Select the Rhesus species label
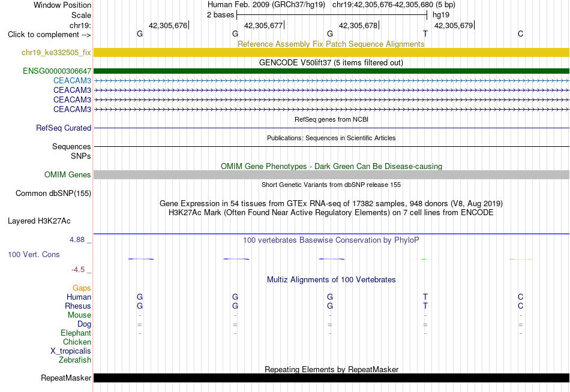 tap(78, 306)
